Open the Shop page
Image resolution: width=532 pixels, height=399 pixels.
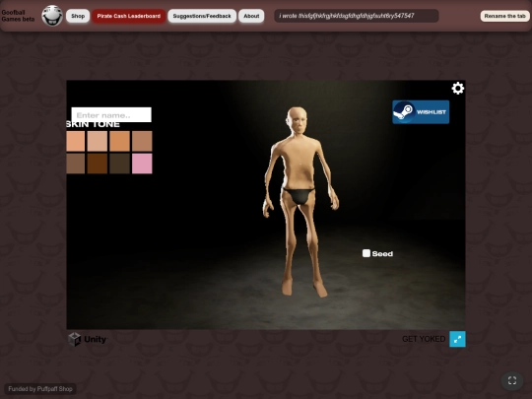78,16
